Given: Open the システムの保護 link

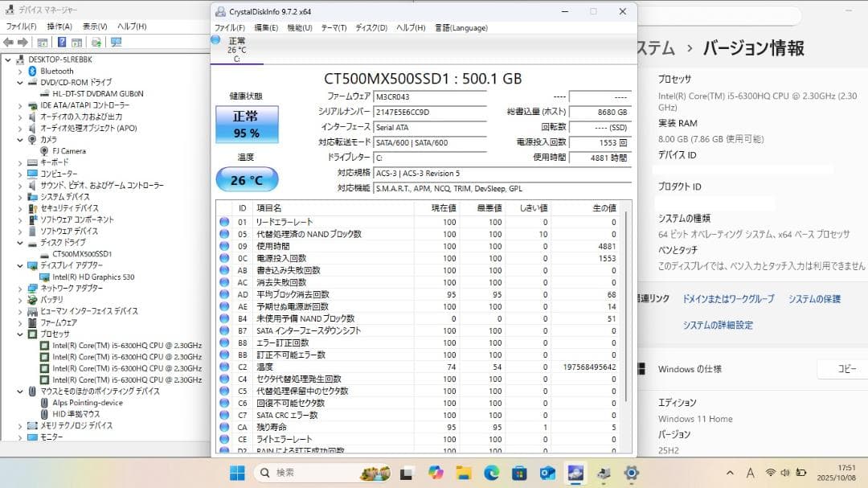Looking at the screenshot, I should pos(814,298).
